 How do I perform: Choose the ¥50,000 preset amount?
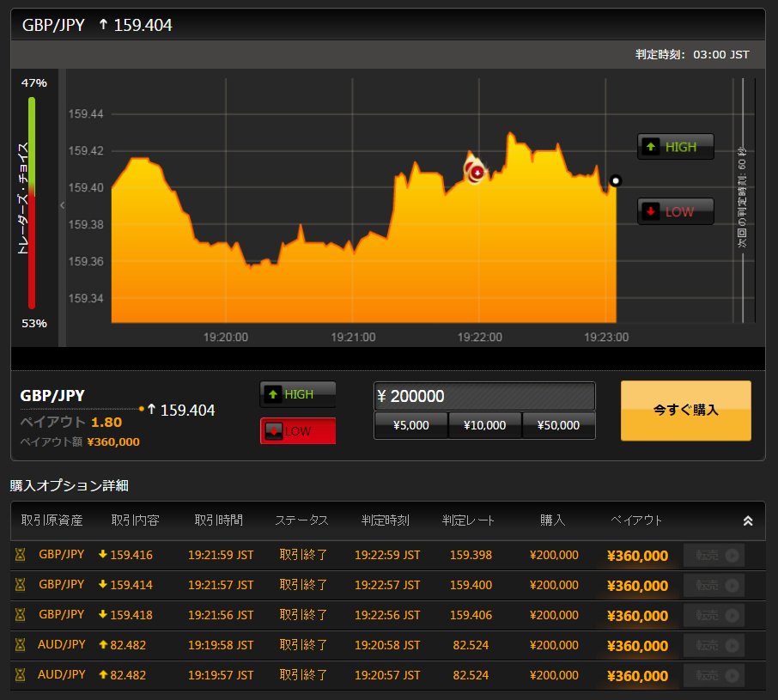[x=559, y=425]
